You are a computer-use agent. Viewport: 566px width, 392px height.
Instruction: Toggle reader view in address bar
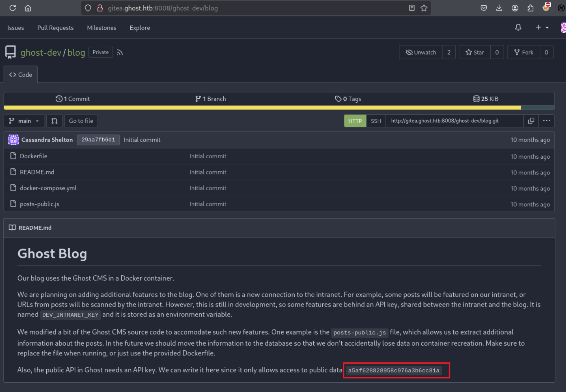tap(412, 8)
